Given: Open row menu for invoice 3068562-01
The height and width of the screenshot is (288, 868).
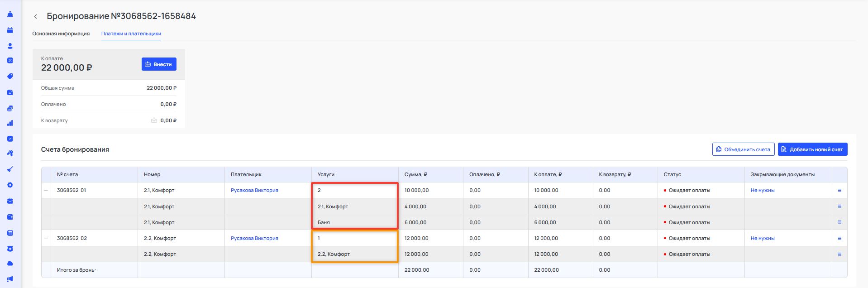Looking at the screenshot, I should pyautogui.click(x=839, y=191).
